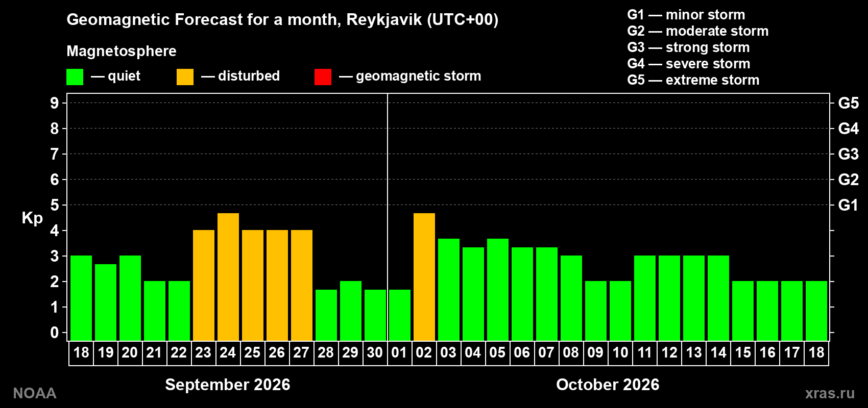Click the orange bar above date 23
Screen dimensions: 868x408
(204, 286)
